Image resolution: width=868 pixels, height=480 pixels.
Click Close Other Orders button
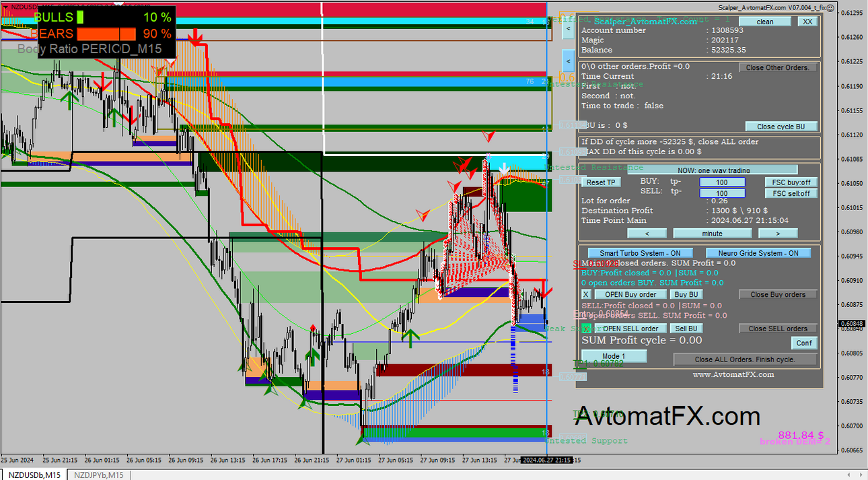click(778, 67)
